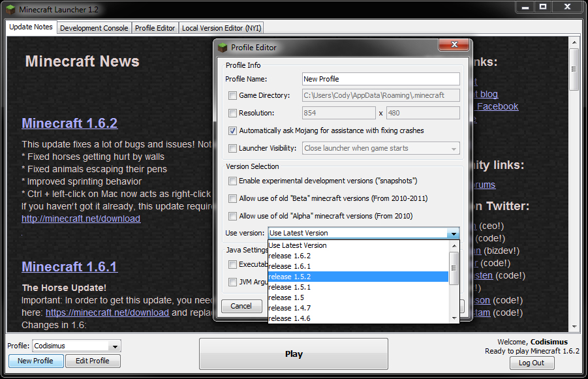Uncheck automatically ask Mojang for crash assistance
Image resolution: width=588 pixels, height=379 pixels.
[x=232, y=131]
